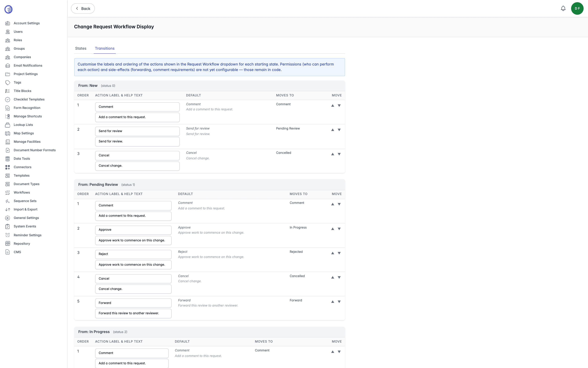This screenshot has height=368, width=588.
Task: Click the Data Tools database icon
Action: point(8,159)
